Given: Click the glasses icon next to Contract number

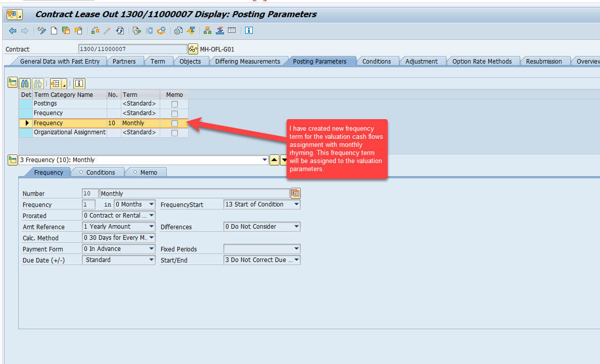Looking at the screenshot, I should tap(193, 49).
